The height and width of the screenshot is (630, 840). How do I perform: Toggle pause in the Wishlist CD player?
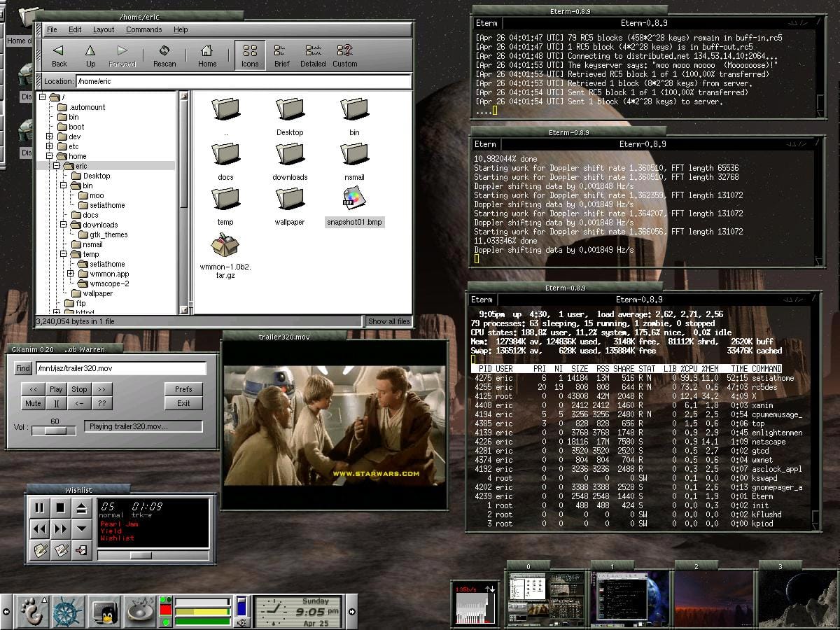[40, 508]
